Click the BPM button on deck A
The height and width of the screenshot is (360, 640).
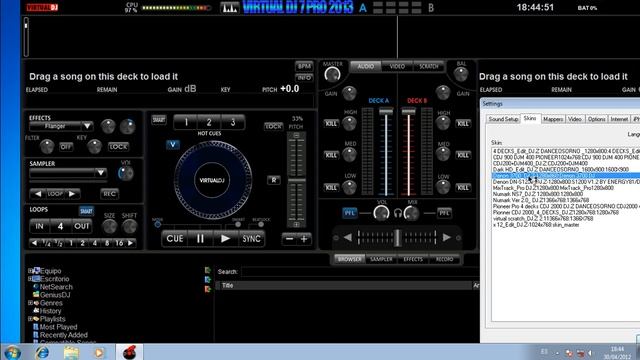pos(304,66)
